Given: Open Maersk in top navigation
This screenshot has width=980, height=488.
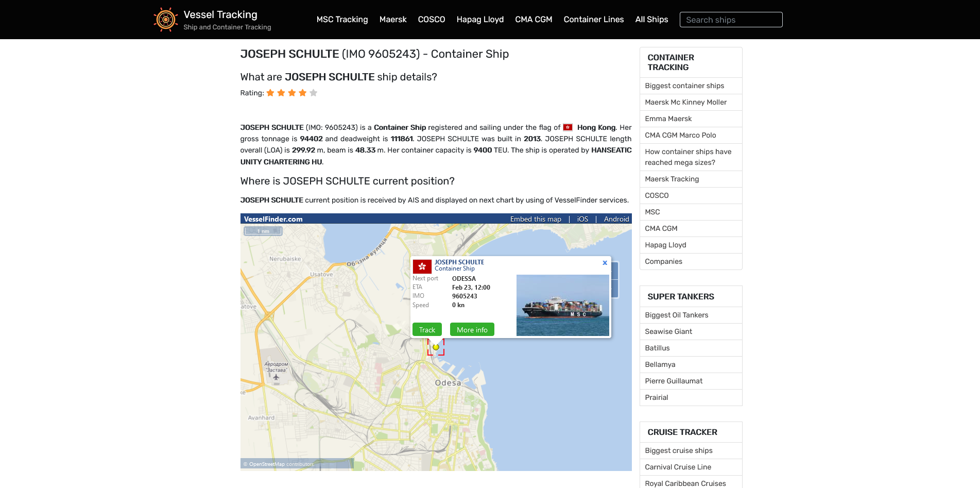Looking at the screenshot, I should click(393, 20).
